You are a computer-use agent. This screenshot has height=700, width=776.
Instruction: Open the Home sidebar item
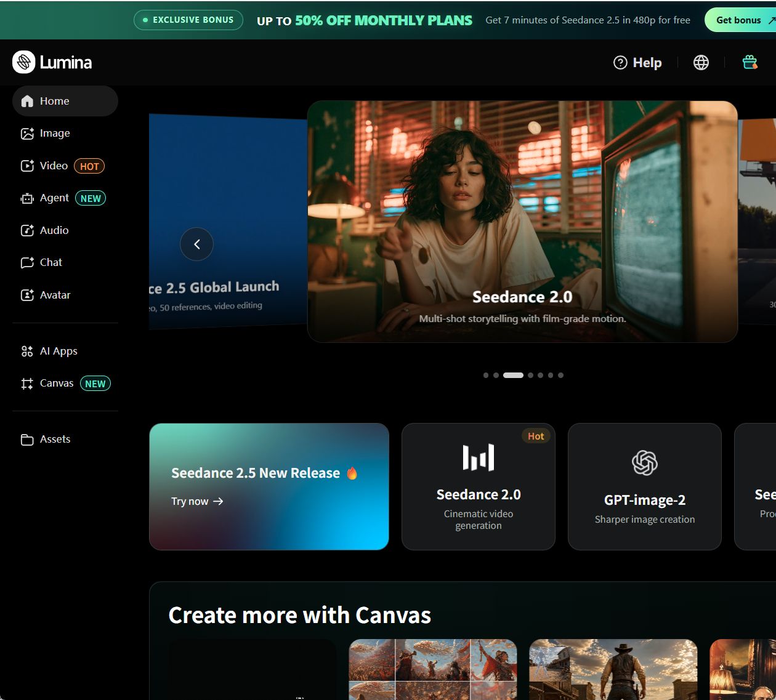65,101
